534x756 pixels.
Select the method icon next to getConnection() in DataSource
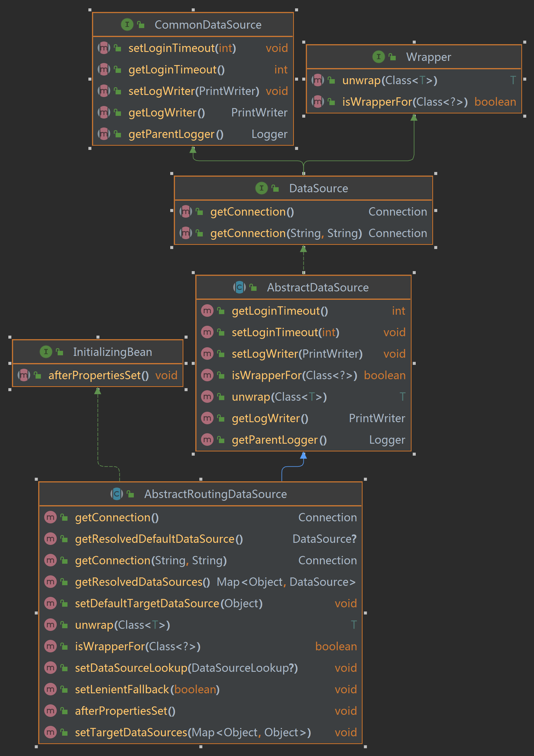(185, 212)
